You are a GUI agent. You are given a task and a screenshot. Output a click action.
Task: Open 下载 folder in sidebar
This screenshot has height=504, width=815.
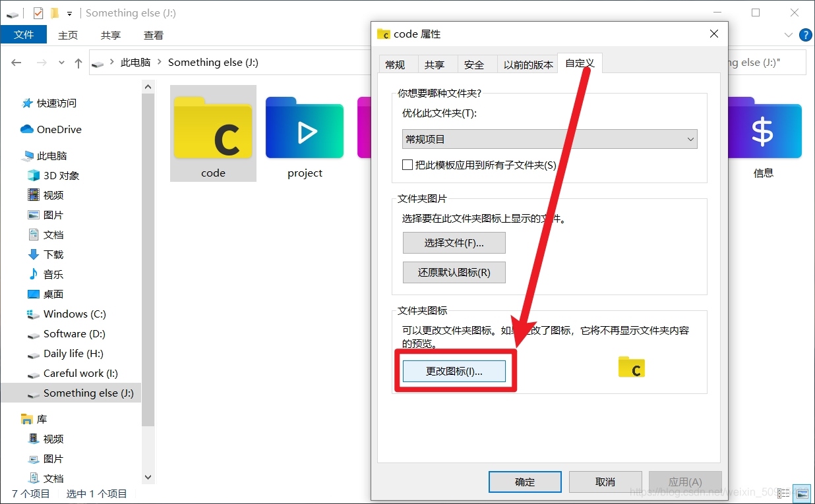45,255
